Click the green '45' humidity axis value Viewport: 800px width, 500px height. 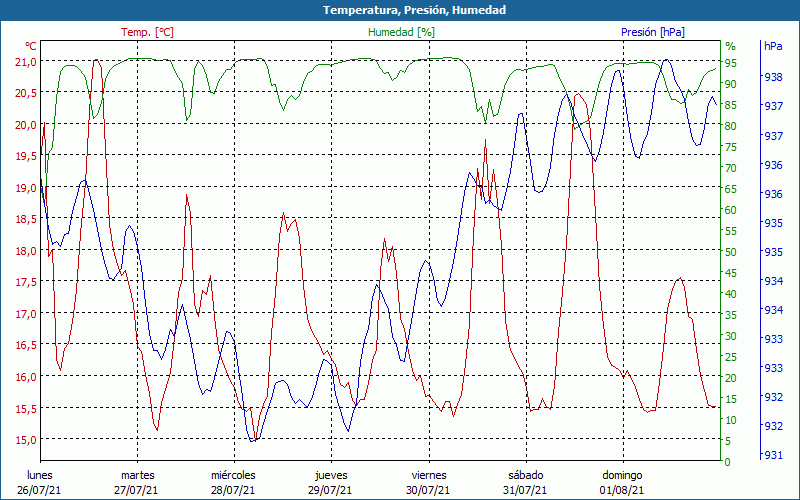731,273
